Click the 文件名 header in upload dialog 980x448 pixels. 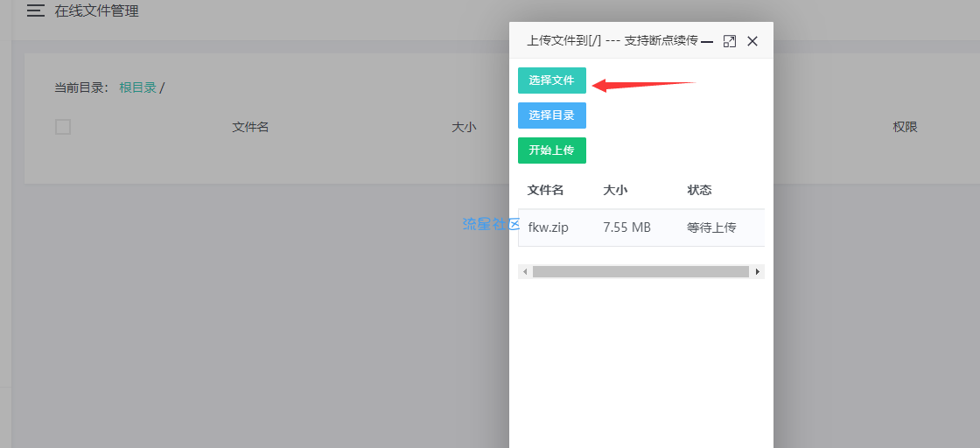[546, 190]
